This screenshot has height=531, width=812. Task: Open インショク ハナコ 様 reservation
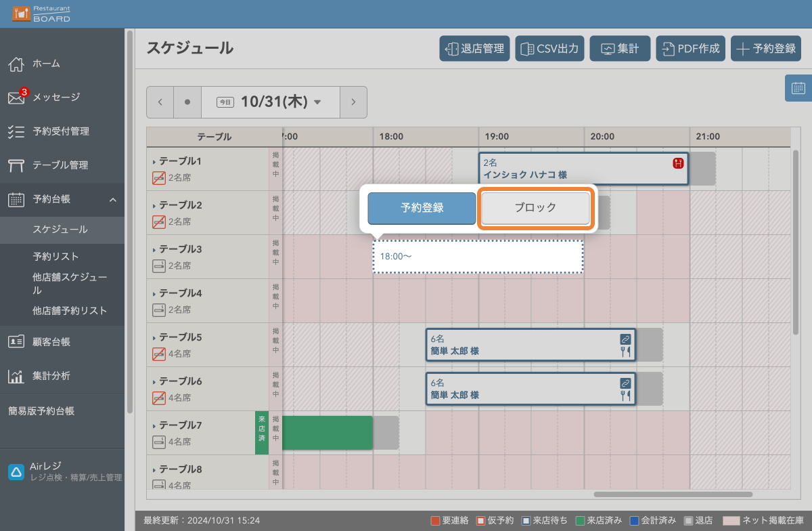(x=583, y=169)
